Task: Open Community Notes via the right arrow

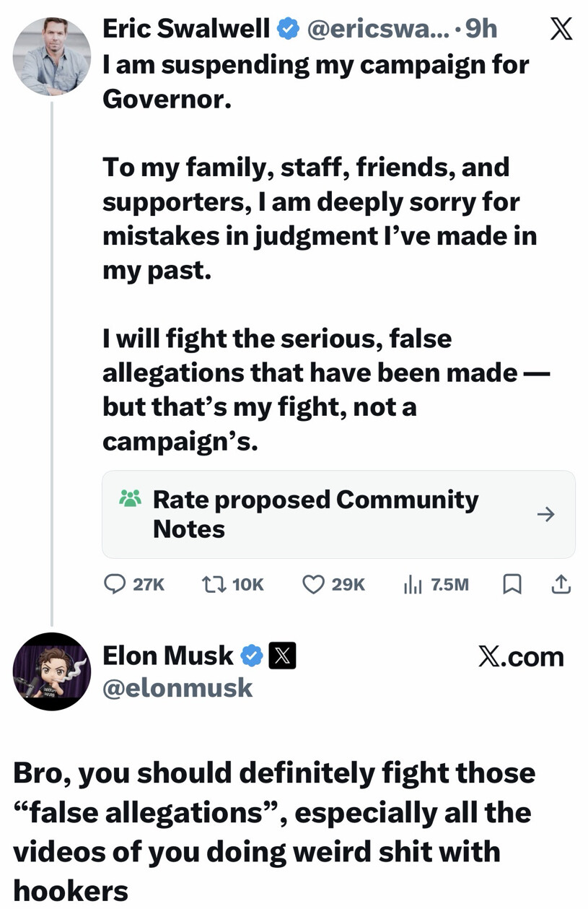Action: coord(546,514)
